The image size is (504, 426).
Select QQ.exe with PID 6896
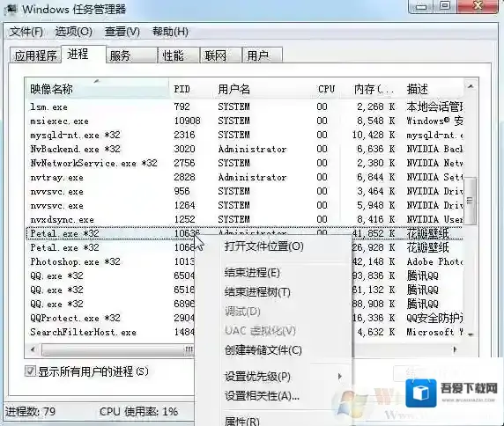coord(109,304)
